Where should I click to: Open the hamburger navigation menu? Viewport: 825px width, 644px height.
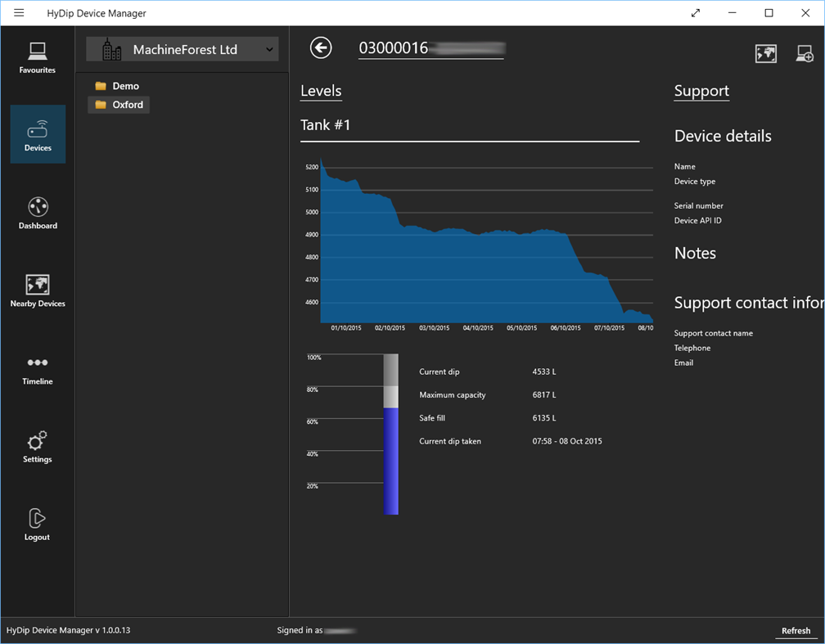coord(19,12)
